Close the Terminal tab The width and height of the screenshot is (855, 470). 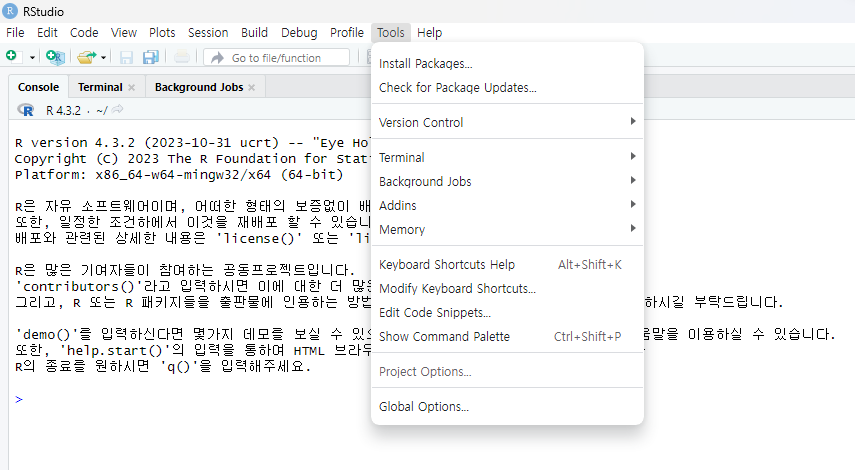point(131,87)
